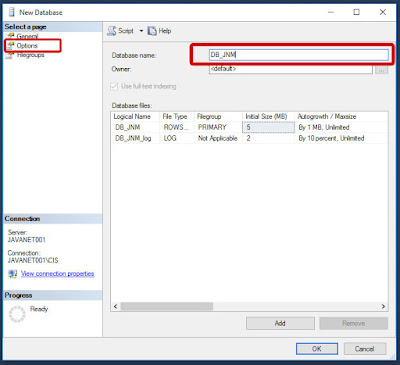Open Help from the toolbar

(159, 31)
